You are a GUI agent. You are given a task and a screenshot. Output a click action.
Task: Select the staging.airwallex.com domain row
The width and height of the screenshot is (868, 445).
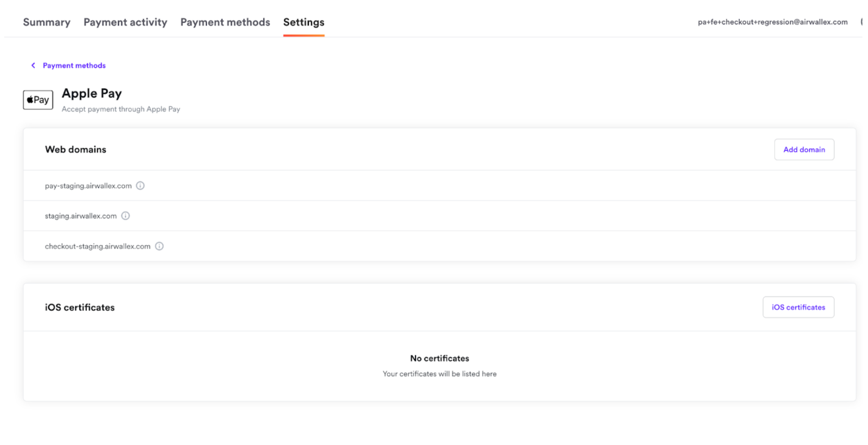click(x=81, y=215)
